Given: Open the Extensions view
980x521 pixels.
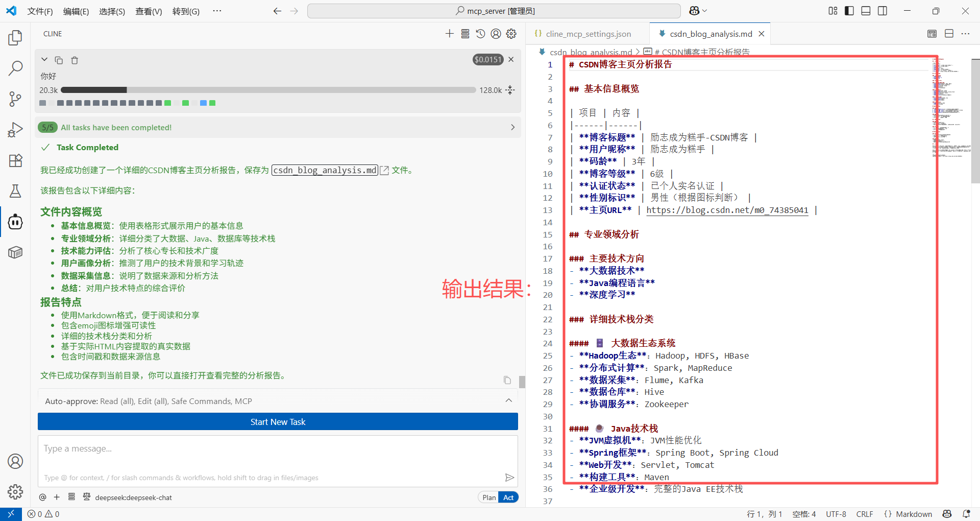Looking at the screenshot, I should [15, 160].
